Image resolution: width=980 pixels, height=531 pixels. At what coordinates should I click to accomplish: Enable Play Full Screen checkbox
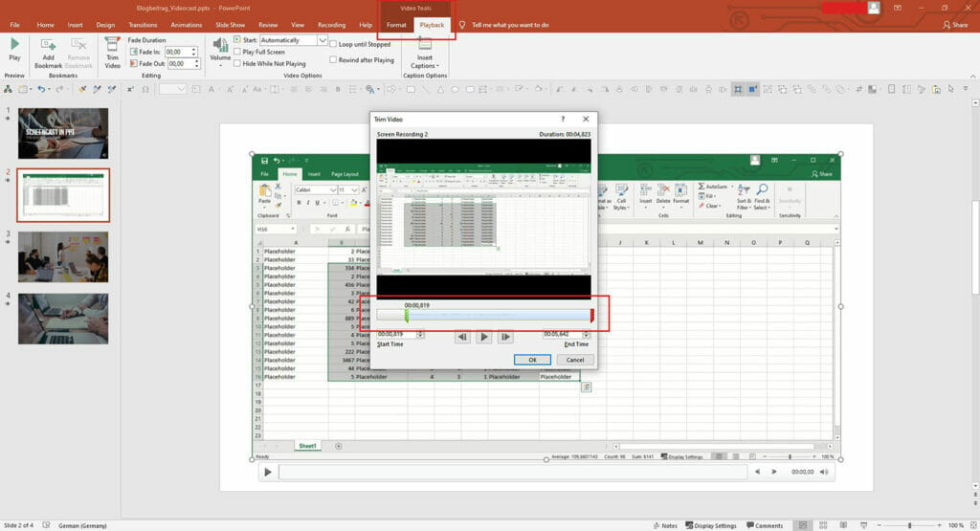(237, 52)
